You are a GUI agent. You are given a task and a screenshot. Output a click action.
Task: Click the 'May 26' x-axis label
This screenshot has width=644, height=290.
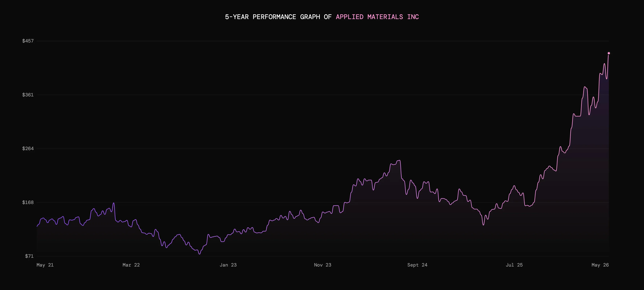[x=600, y=265]
